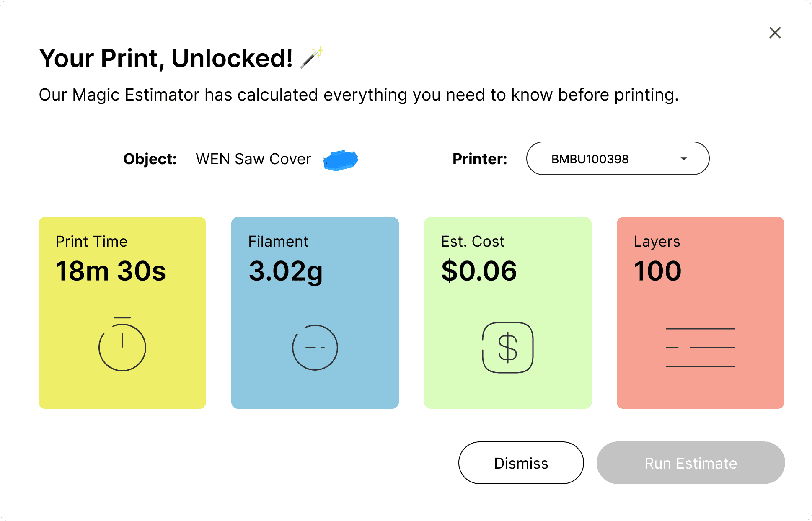Image resolution: width=812 pixels, height=521 pixels.
Task: Click the magic wand emoji icon
Action: point(312,57)
